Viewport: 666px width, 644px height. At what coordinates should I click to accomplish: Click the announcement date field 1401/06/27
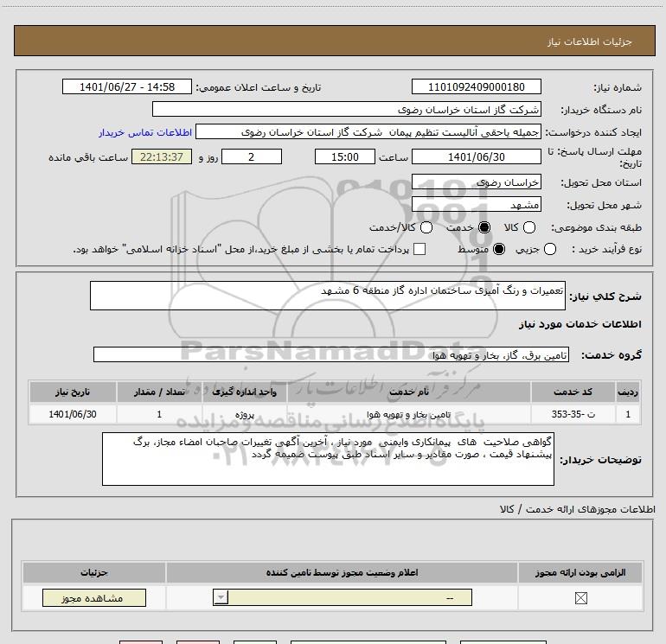pyautogui.click(x=127, y=86)
